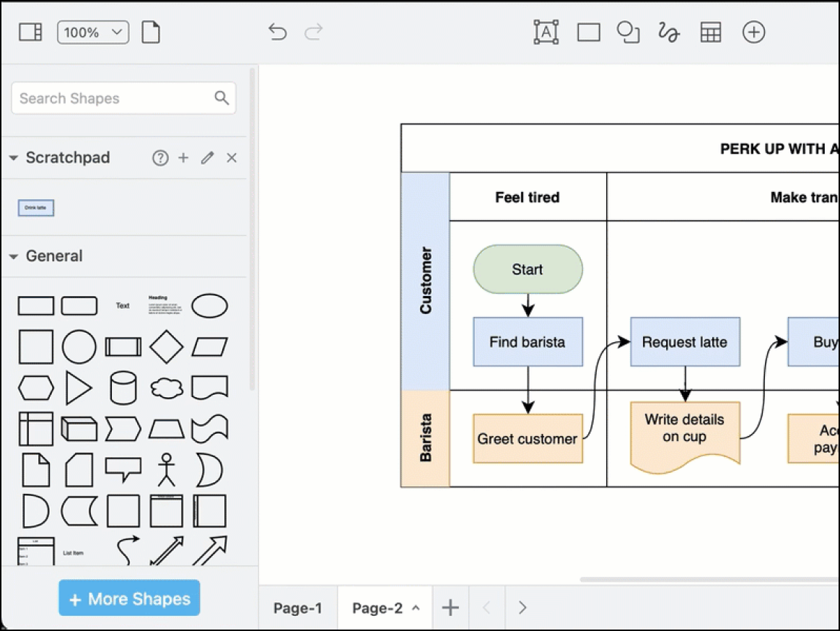Select the Barista swimlane header

pos(425,438)
